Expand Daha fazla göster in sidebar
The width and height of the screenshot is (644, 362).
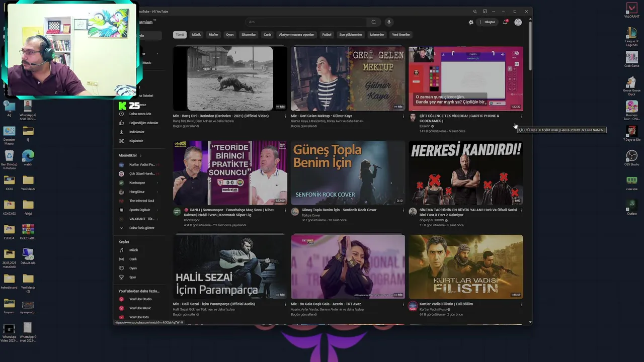point(139,228)
